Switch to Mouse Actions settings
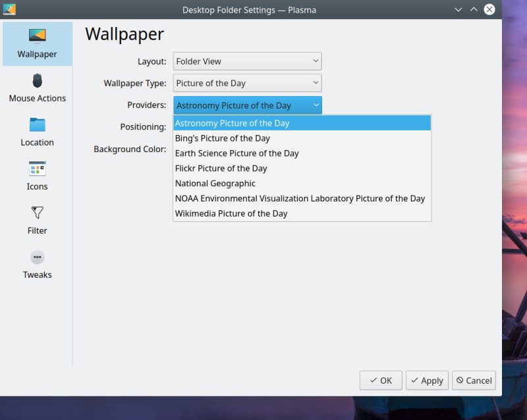The height and width of the screenshot is (420, 527). click(x=37, y=88)
